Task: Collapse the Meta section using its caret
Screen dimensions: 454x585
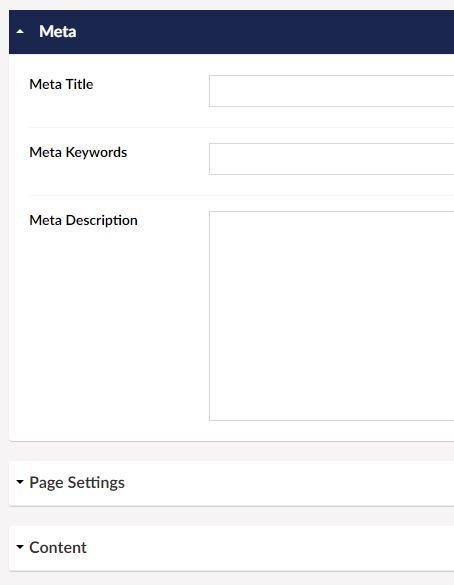Action: tap(20, 32)
